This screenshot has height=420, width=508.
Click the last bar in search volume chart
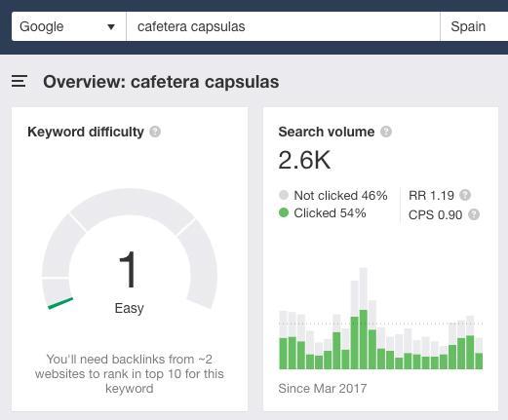[479, 354]
